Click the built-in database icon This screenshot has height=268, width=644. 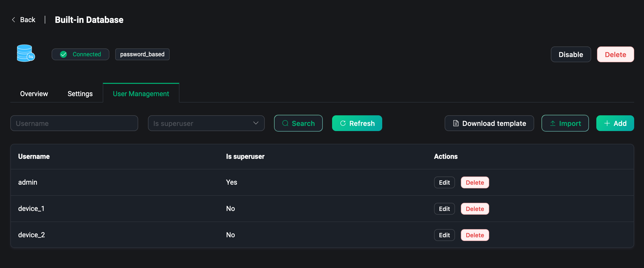click(x=26, y=53)
